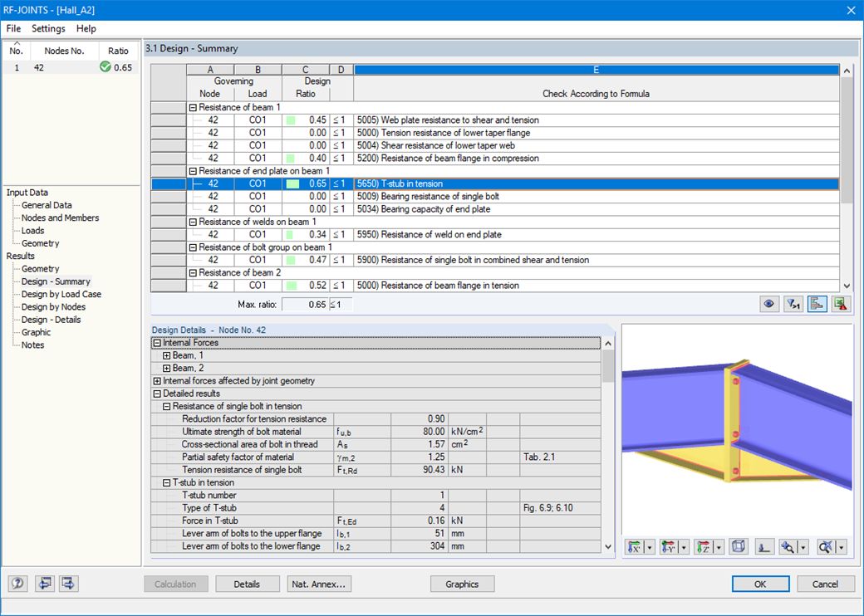The image size is (864, 616).
Task: Jump to the next table icon
Action: click(x=67, y=584)
